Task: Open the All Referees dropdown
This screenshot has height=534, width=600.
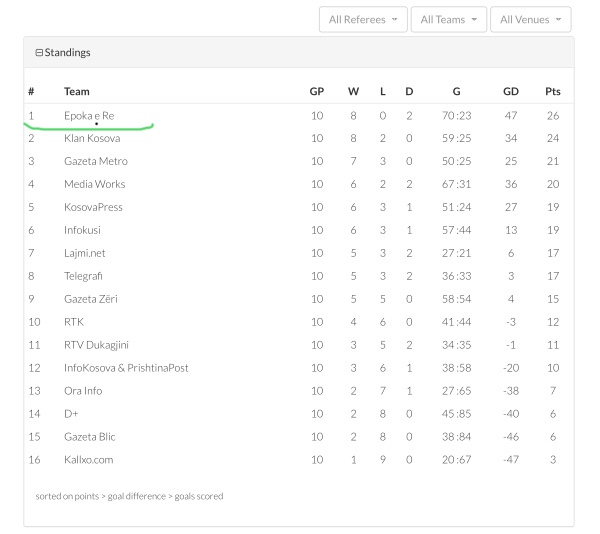Action: pos(363,20)
